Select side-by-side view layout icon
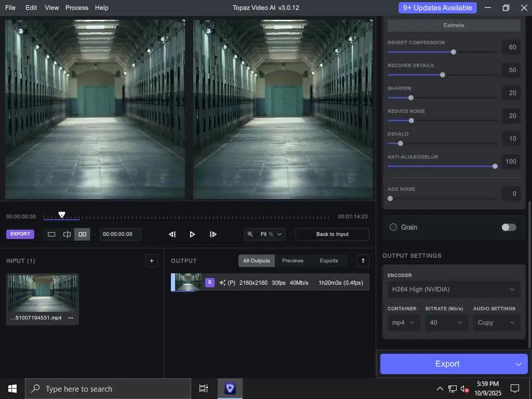Image resolution: width=532 pixels, height=399 pixels. click(82, 234)
